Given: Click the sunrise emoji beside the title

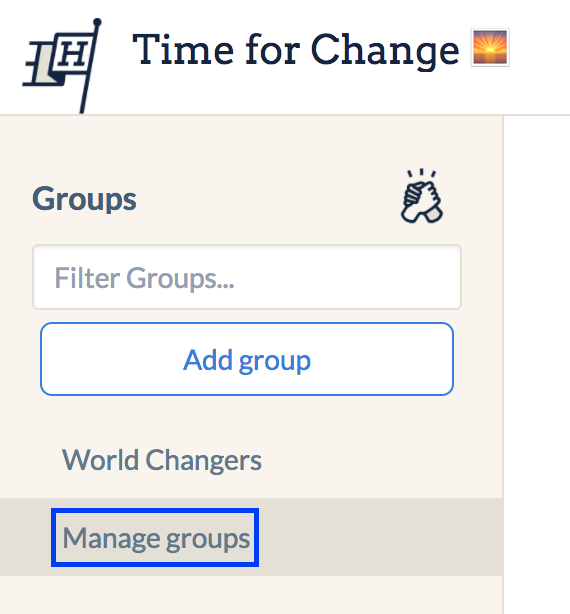Looking at the screenshot, I should coord(490,47).
